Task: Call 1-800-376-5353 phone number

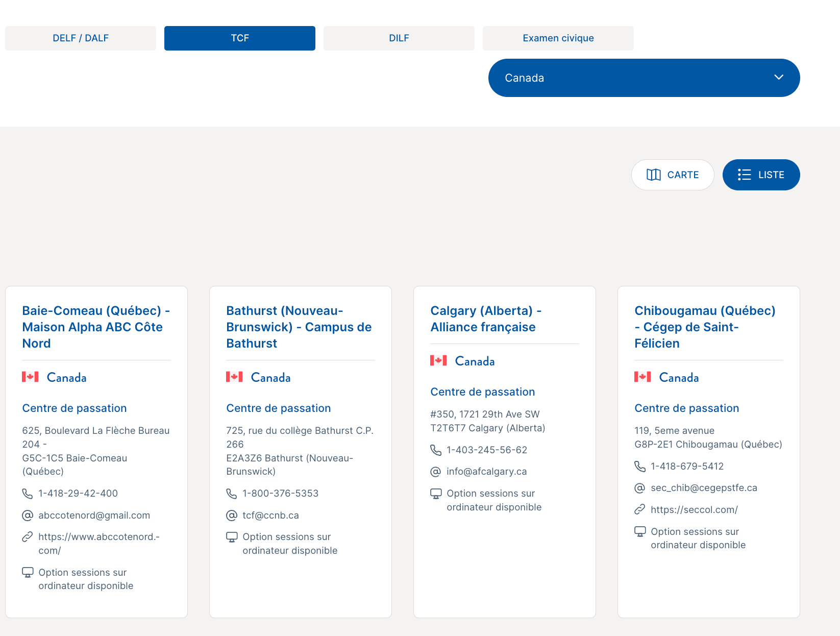Action: (x=281, y=494)
